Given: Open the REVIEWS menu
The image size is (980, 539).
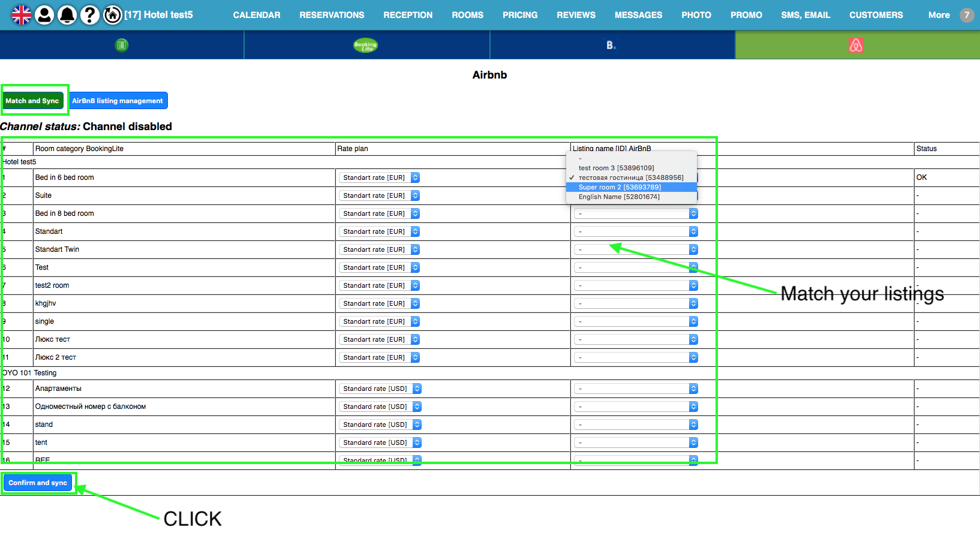Looking at the screenshot, I should tap(576, 15).
